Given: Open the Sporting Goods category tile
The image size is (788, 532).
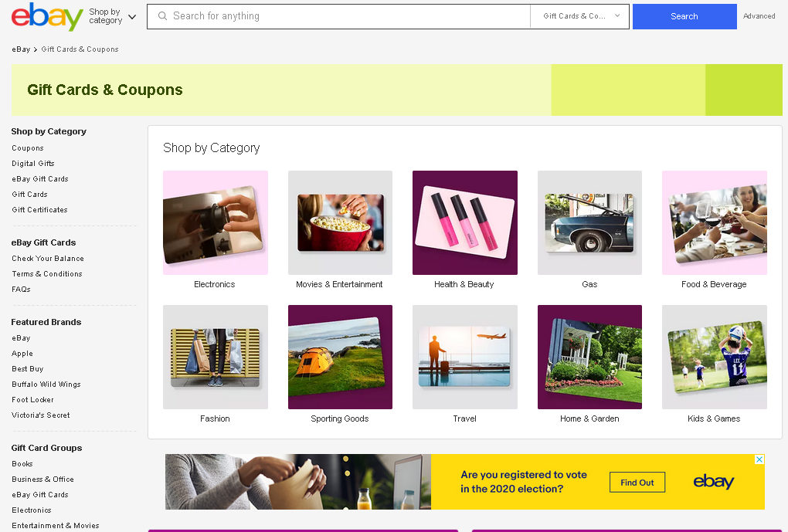Looking at the screenshot, I should click(x=340, y=357).
